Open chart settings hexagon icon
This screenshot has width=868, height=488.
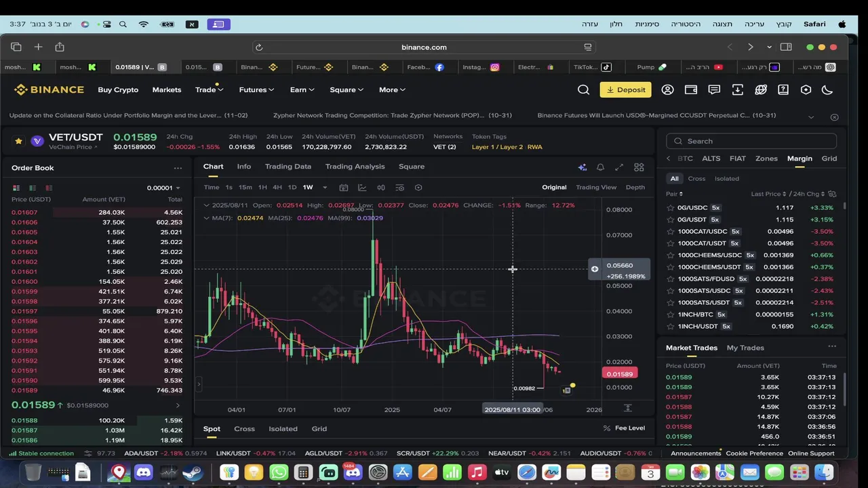coord(418,188)
